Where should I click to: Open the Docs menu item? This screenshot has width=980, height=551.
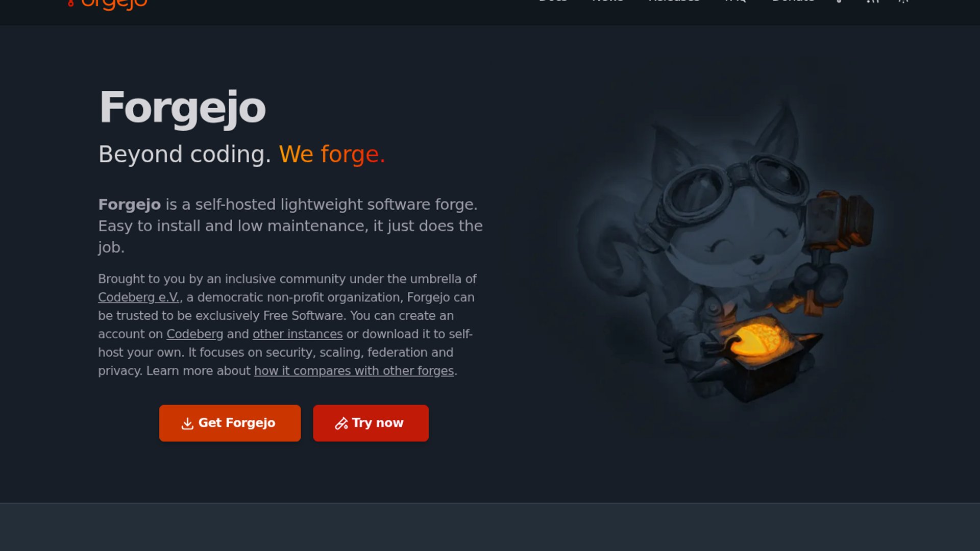[553, 2]
